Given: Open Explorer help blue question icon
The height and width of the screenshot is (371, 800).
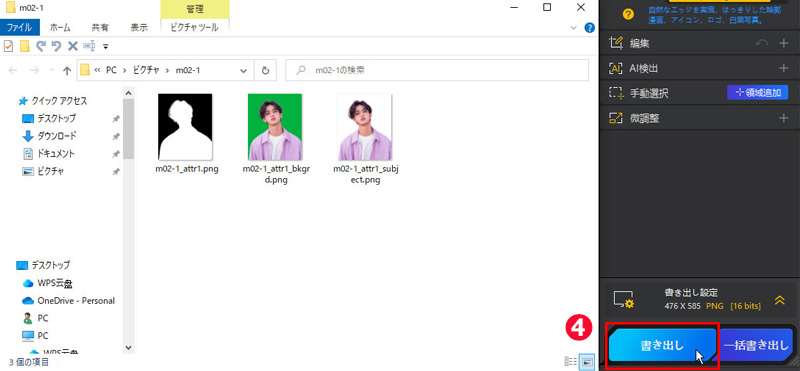Looking at the screenshot, I should pyautogui.click(x=589, y=28).
